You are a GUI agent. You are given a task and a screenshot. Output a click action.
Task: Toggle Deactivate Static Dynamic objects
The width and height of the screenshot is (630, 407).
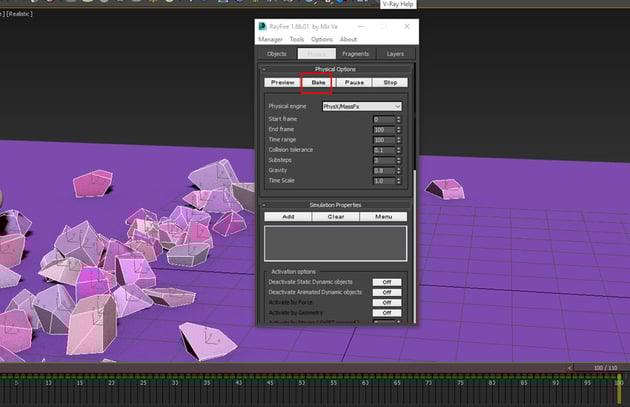tap(386, 282)
